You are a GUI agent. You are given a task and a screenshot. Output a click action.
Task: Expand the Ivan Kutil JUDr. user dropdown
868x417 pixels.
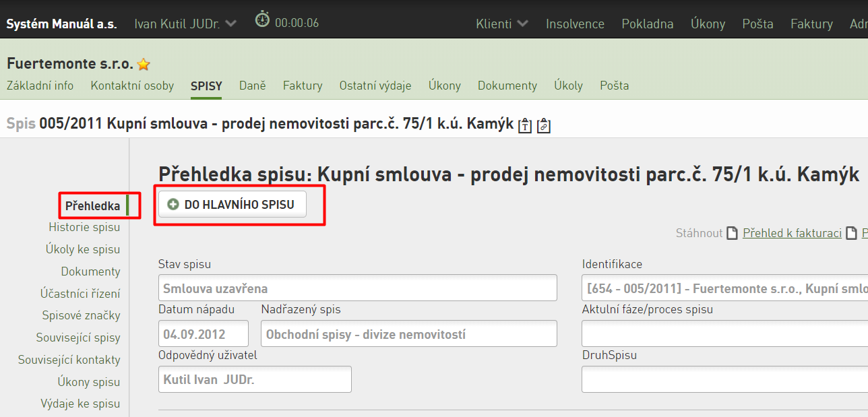(231, 24)
